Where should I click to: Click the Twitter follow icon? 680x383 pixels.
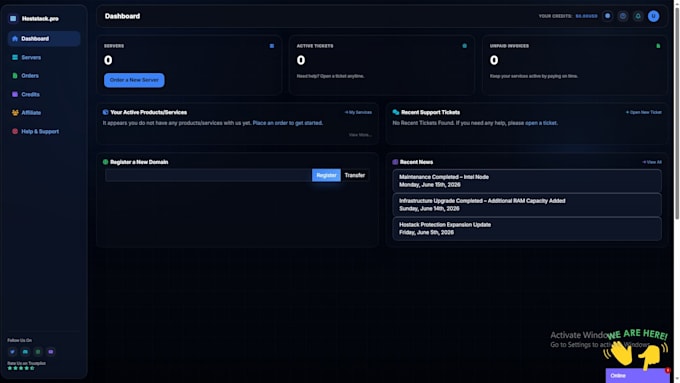(x=12, y=352)
